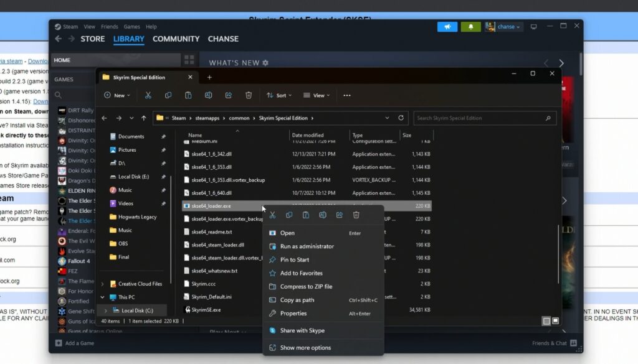The image size is (638, 364).
Task: Click Friends & Chat in Steam
Action: (554, 343)
